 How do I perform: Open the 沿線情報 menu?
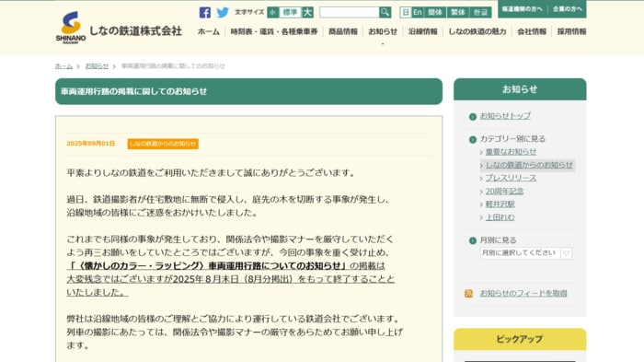(x=422, y=31)
